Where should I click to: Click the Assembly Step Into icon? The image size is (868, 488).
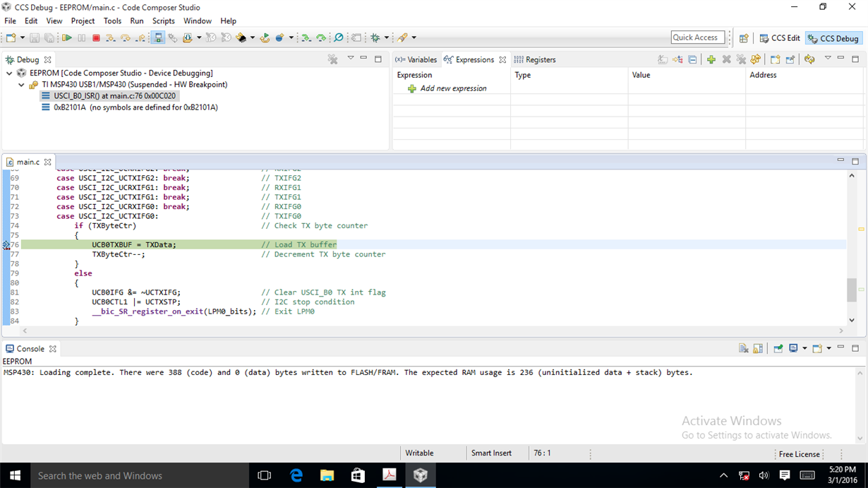tap(306, 37)
